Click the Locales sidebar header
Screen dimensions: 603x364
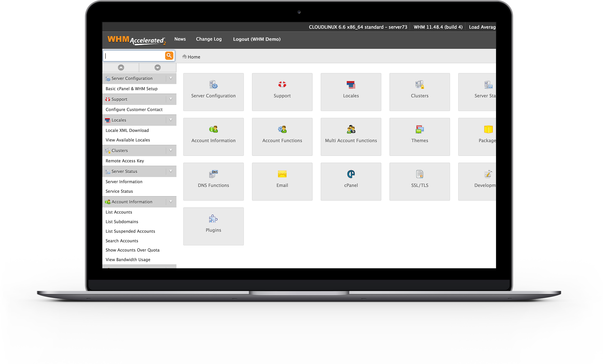pyautogui.click(x=139, y=120)
